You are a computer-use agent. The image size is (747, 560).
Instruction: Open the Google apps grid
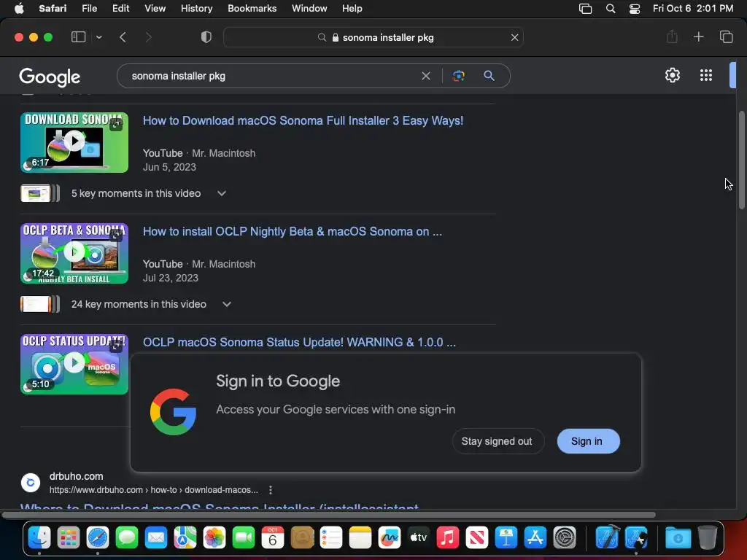point(706,75)
